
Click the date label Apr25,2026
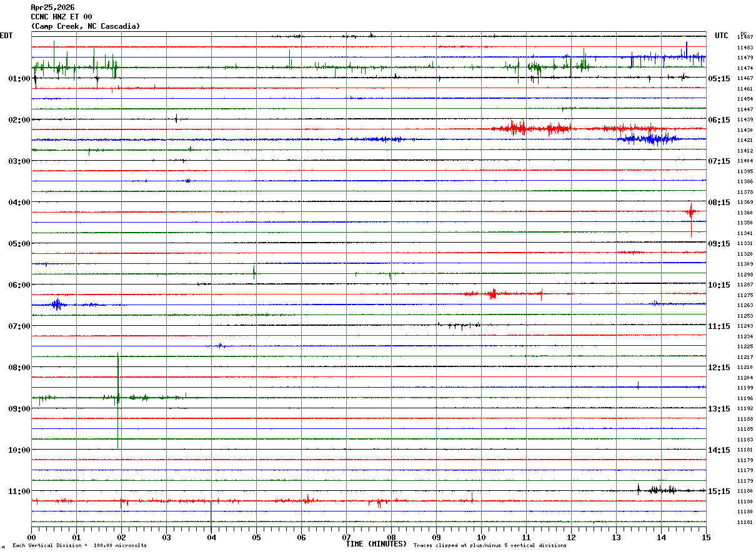[52, 8]
